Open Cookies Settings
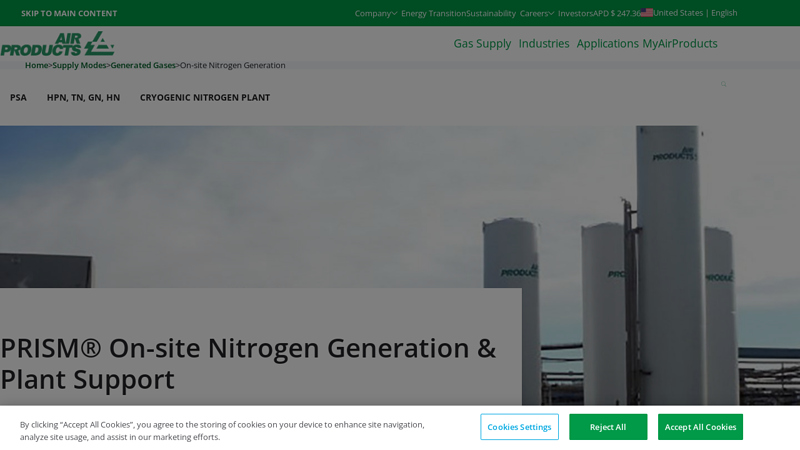The image size is (800, 450). click(519, 427)
